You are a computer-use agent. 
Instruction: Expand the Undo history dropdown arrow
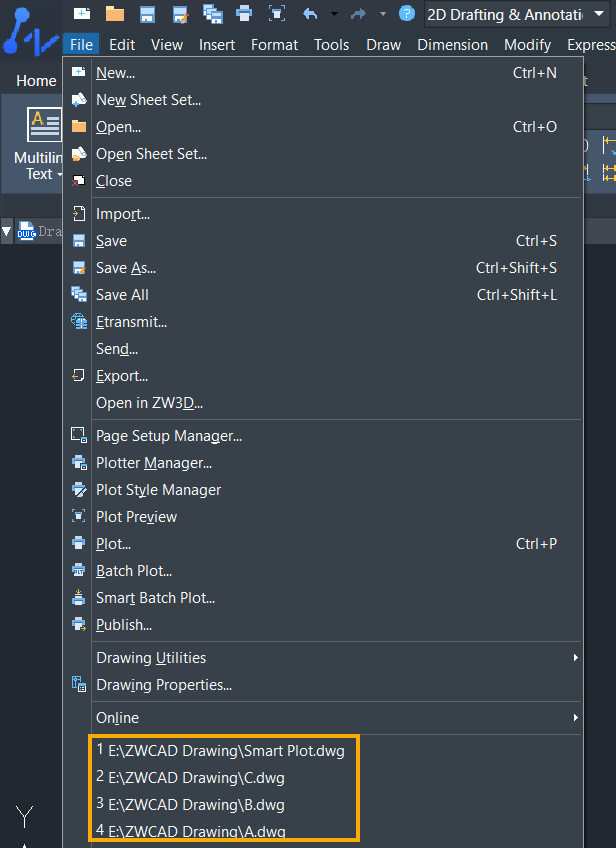(x=334, y=14)
